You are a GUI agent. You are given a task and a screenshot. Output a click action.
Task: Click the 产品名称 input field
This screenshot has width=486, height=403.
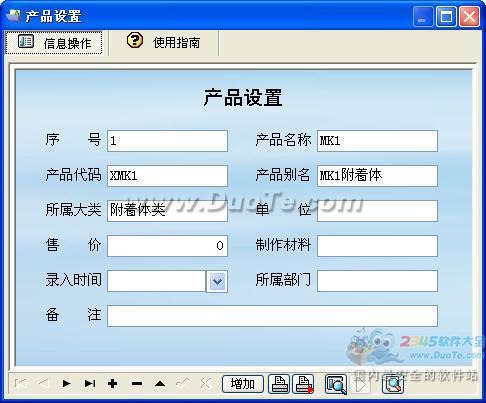[x=377, y=141]
